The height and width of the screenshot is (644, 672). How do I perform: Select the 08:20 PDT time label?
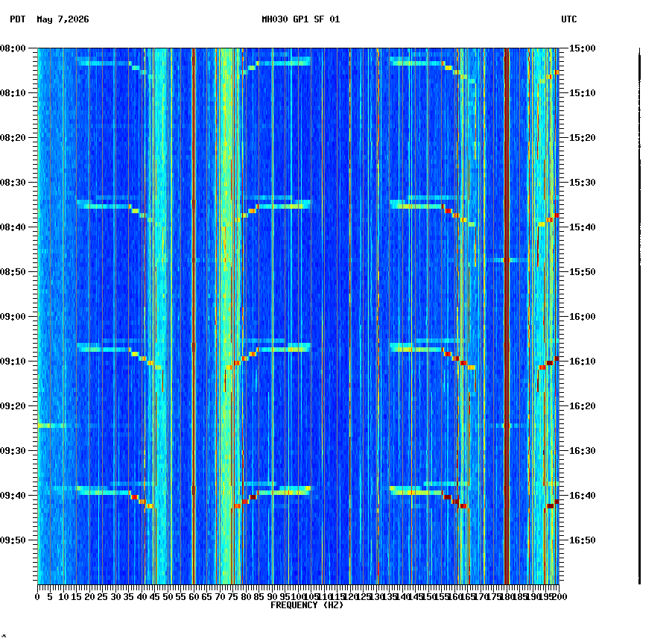click(13, 138)
